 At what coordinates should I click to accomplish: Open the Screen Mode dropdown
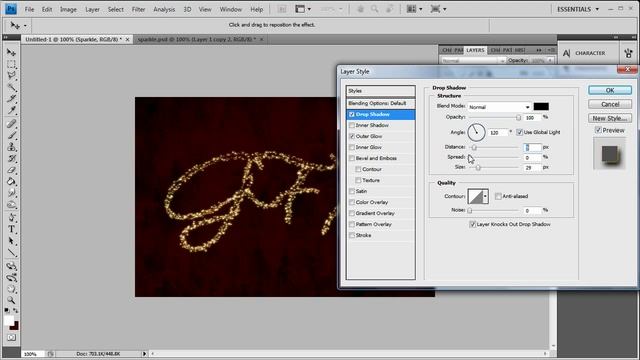click(438, 9)
